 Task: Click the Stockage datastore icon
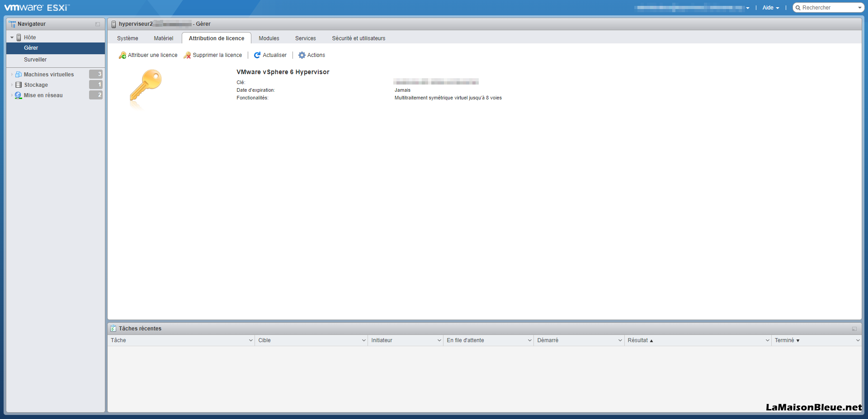pos(19,85)
